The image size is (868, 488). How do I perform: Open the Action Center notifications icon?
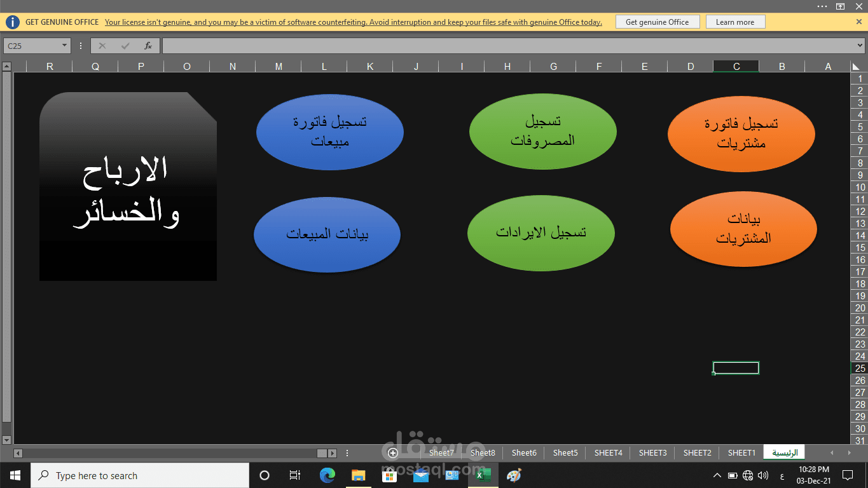pyautogui.click(x=847, y=475)
